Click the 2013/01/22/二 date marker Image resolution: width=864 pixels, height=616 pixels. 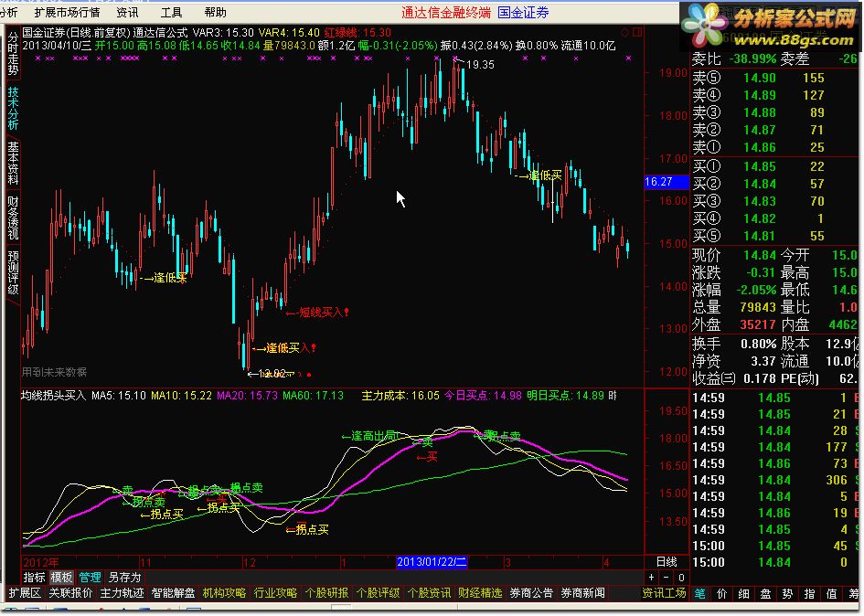(432, 562)
